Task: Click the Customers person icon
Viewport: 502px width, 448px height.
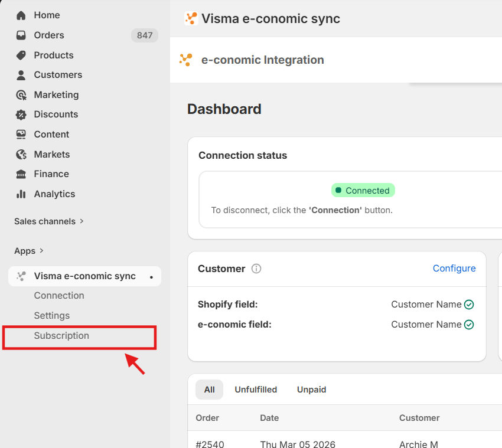Action: click(21, 75)
